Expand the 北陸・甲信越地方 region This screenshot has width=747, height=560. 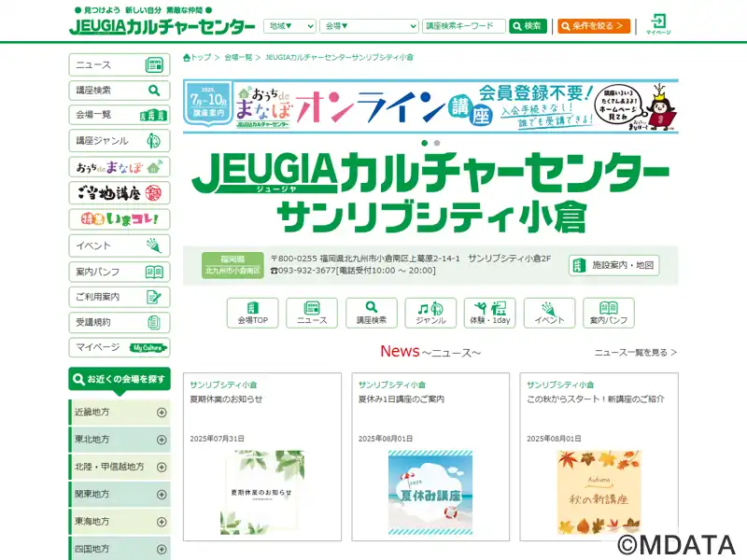(x=120, y=468)
